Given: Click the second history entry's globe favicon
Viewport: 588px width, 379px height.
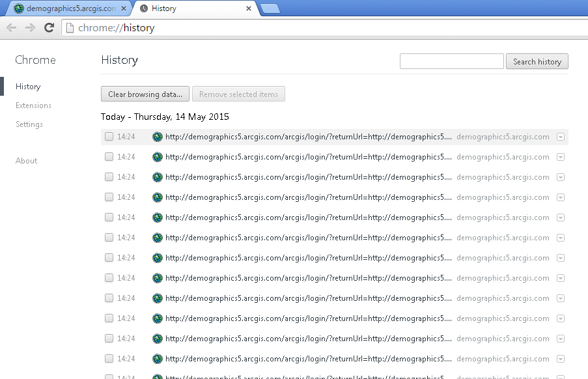Looking at the screenshot, I should pyautogui.click(x=158, y=157).
